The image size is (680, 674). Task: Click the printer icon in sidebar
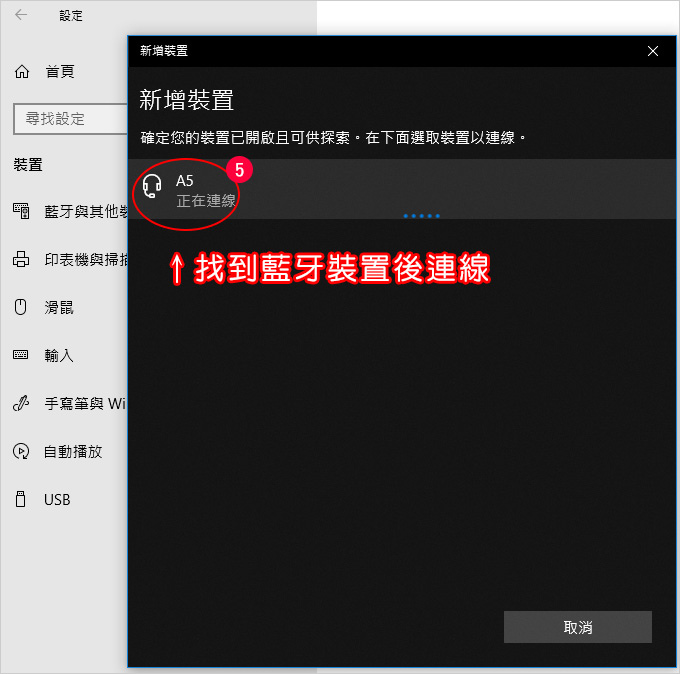click(x=21, y=259)
